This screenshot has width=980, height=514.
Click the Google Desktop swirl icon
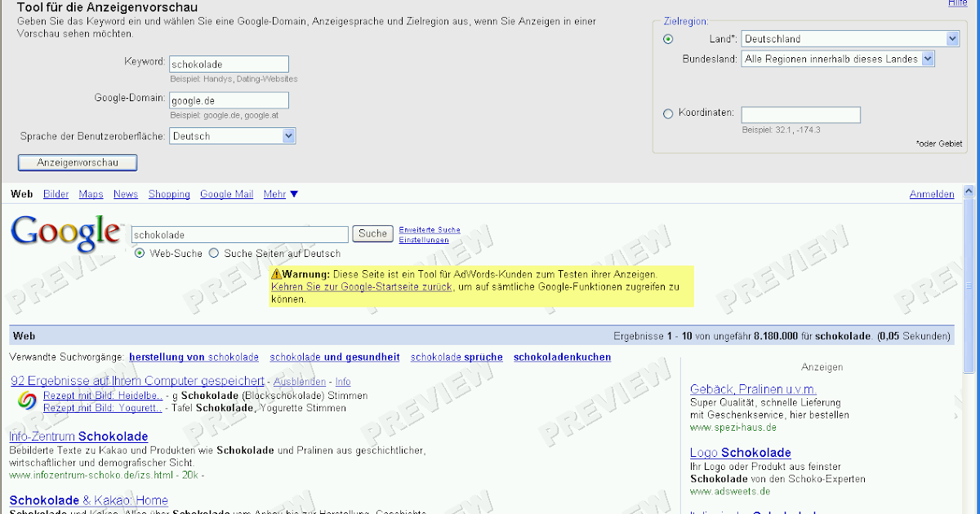26,401
